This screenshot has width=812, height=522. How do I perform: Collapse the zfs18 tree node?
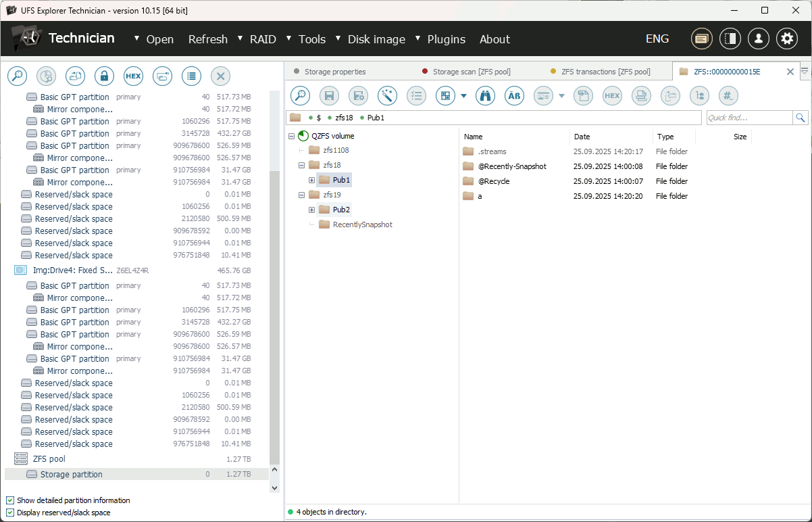click(301, 165)
